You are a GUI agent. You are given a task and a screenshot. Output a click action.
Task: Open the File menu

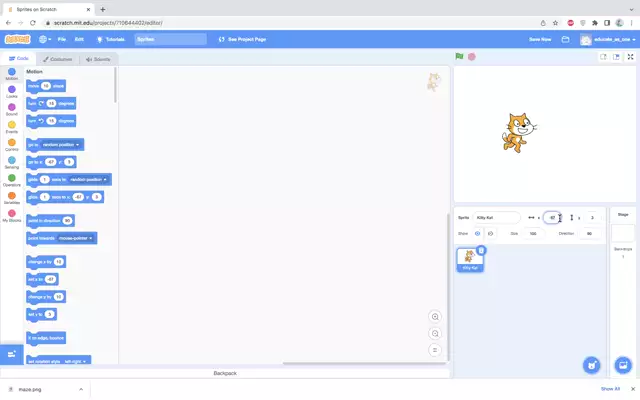coord(62,39)
